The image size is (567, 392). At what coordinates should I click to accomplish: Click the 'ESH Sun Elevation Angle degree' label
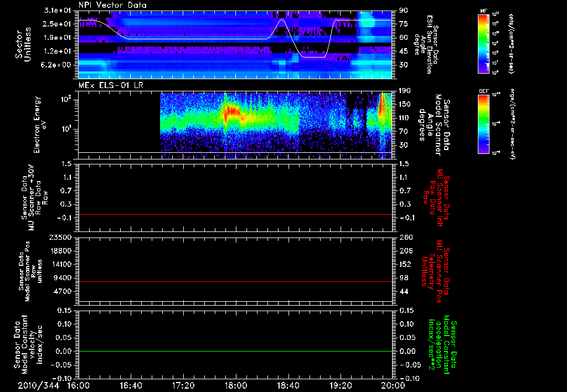coord(427,44)
